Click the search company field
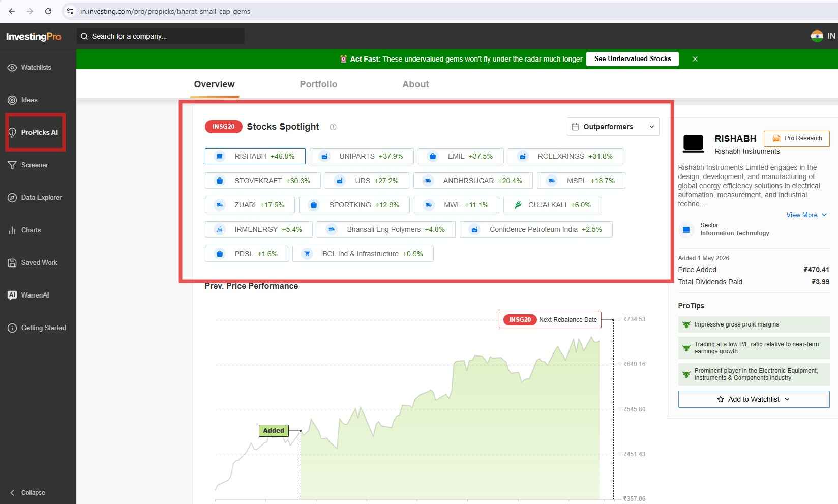The image size is (838, 504). 161,36
